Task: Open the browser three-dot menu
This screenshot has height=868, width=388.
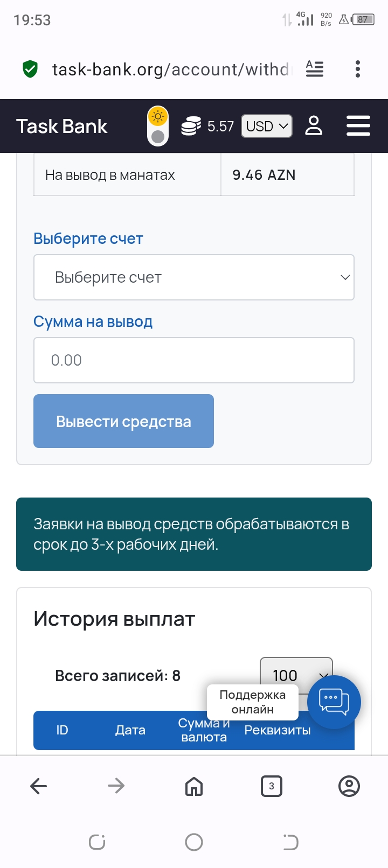Action: point(358,69)
